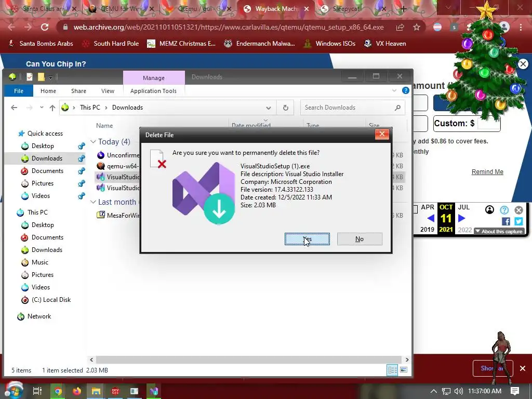Open the File menu in Explorer

click(x=19, y=91)
